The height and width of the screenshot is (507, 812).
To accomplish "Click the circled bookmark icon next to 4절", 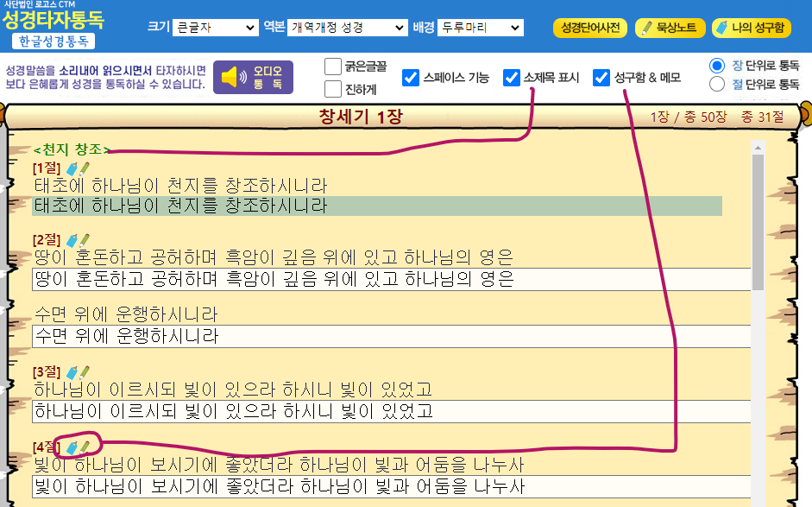I will click(72, 447).
